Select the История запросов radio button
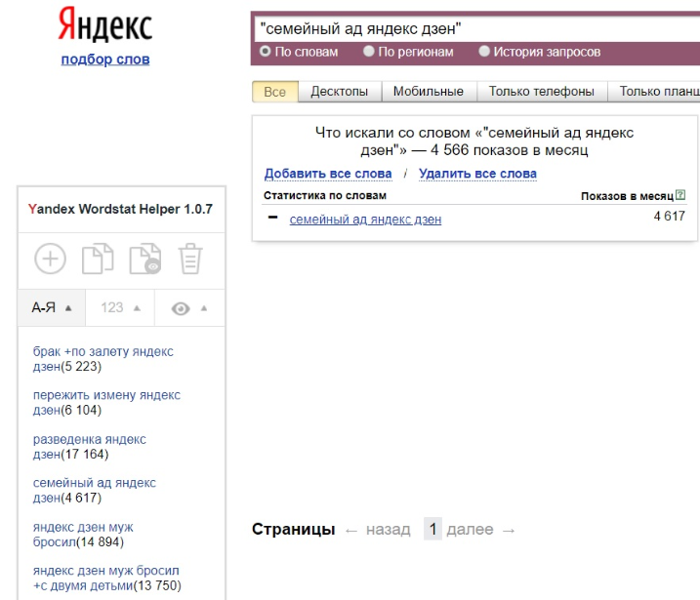Screen dimensions: 700x600 point(484,52)
